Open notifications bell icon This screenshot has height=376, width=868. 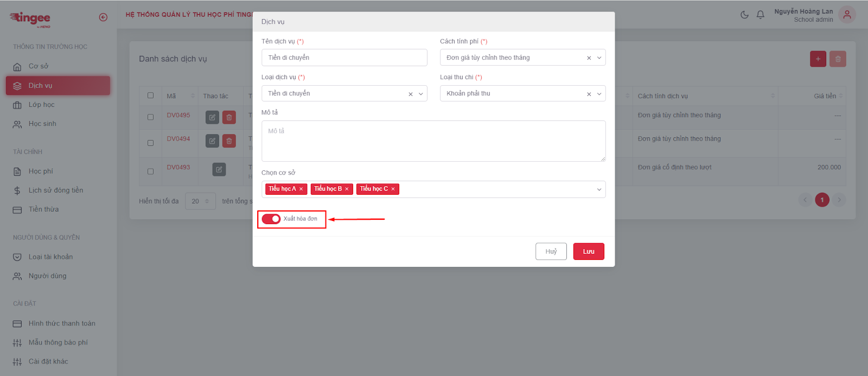click(x=761, y=15)
